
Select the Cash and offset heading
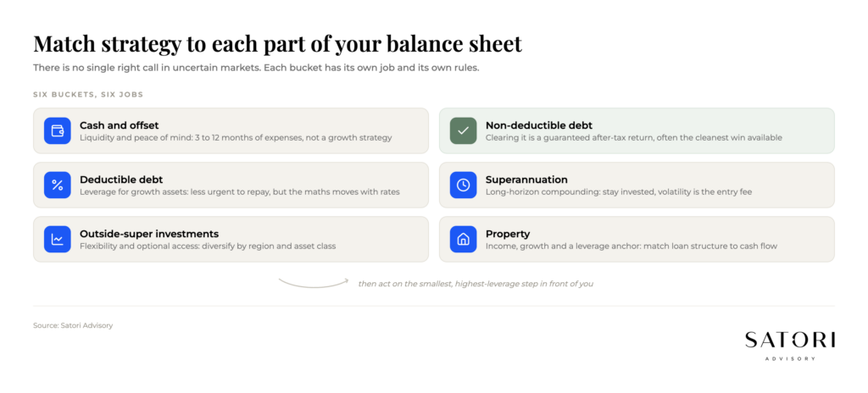click(119, 125)
